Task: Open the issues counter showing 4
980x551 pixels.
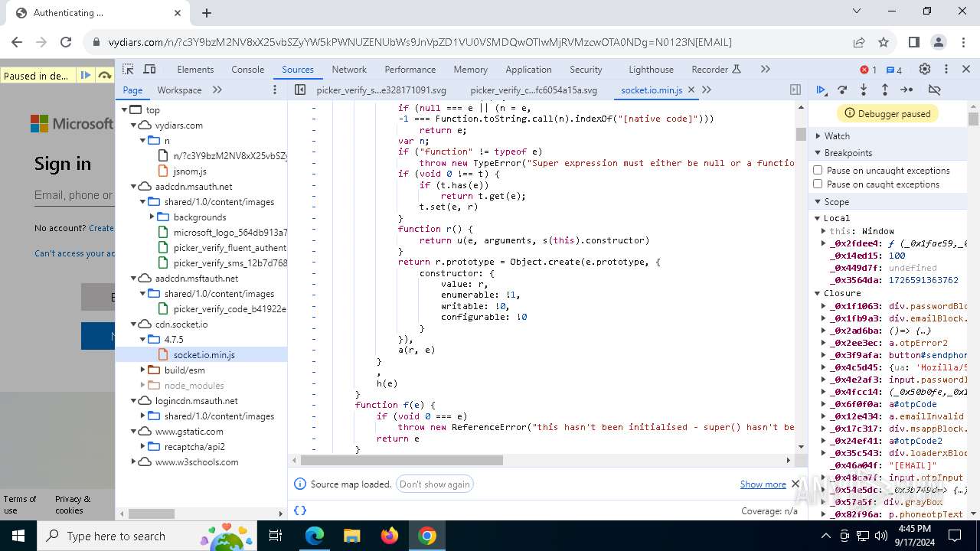Action: tap(893, 70)
